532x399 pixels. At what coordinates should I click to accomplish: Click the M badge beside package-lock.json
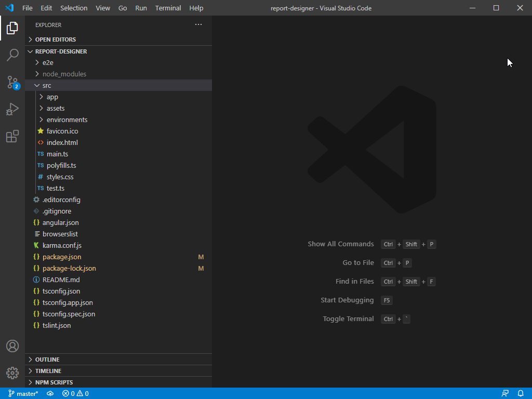[201, 269]
